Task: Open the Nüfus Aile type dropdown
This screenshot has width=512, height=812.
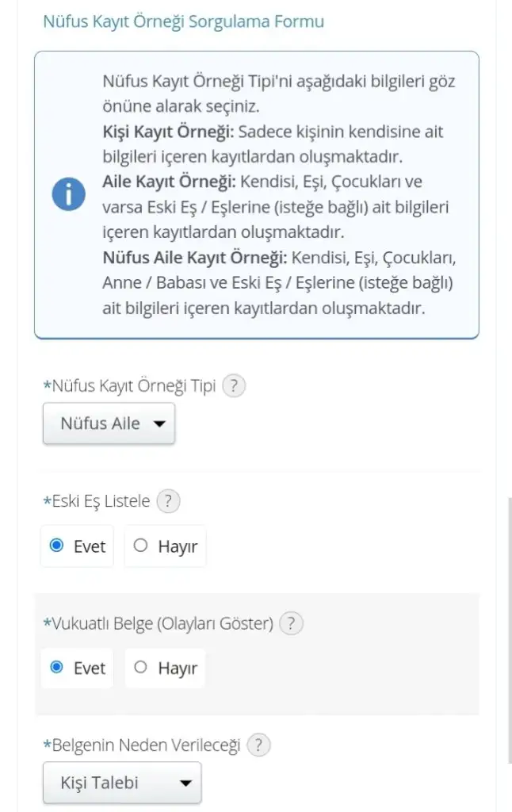Action: (x=109, y=423)
